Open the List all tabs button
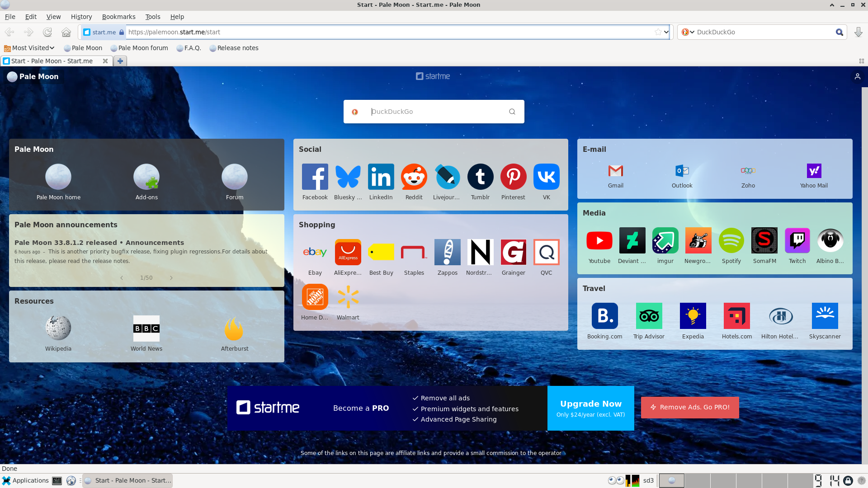The height and width of the screenshot is (488, 868). [x=861, y=61]
